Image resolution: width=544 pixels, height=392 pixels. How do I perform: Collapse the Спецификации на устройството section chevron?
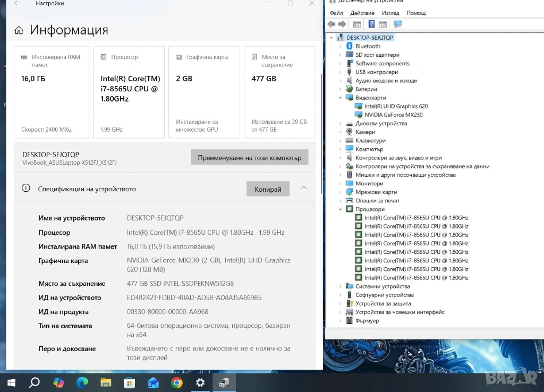[x=303, y=188]
